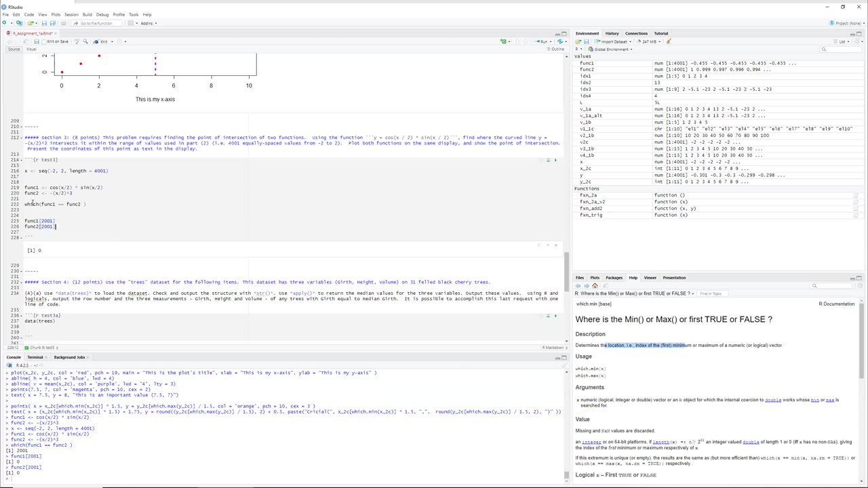Screen dimensions: 868x488
Task: Print the current file
Action: (x=63, y=23)
